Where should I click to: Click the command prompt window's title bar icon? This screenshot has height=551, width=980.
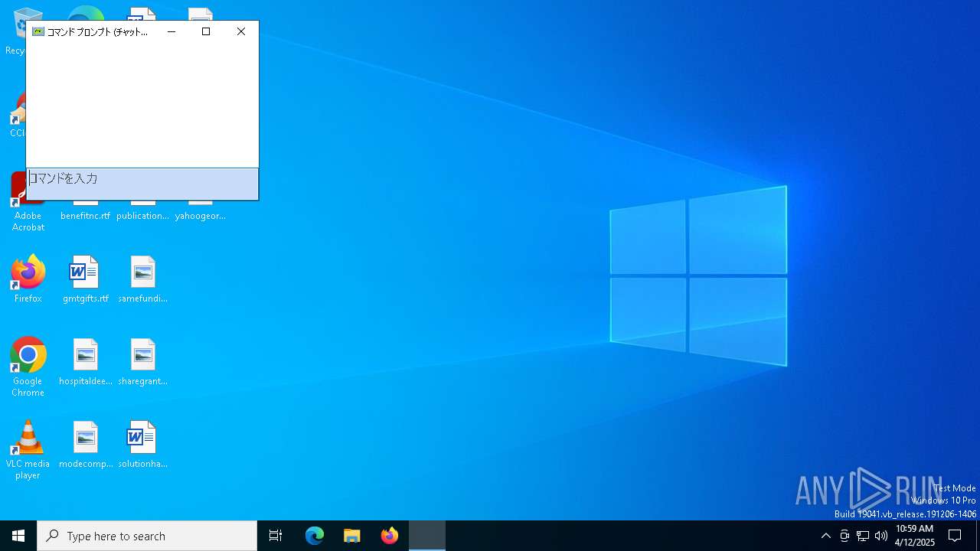pyautogui.click(x=38, y=31)
